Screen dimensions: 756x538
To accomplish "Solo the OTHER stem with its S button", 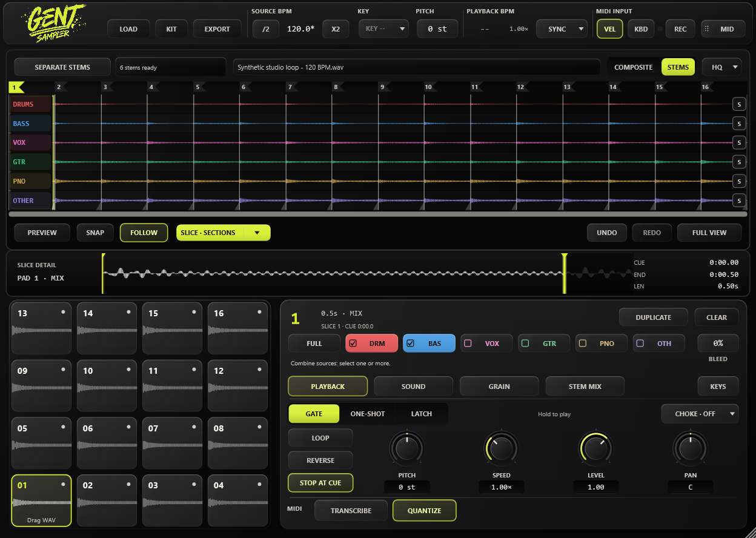I will [x=738, y=201].
